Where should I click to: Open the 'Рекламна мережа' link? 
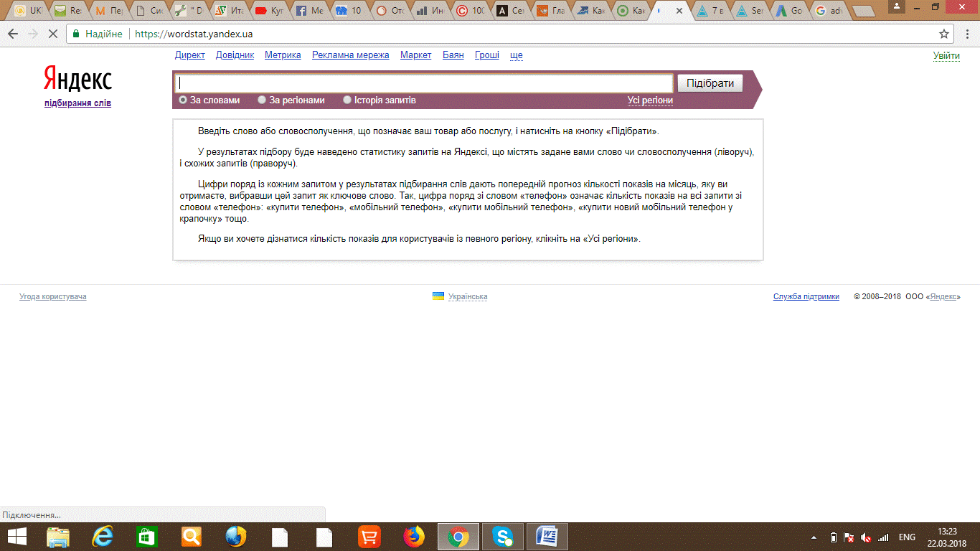point(351,55)
